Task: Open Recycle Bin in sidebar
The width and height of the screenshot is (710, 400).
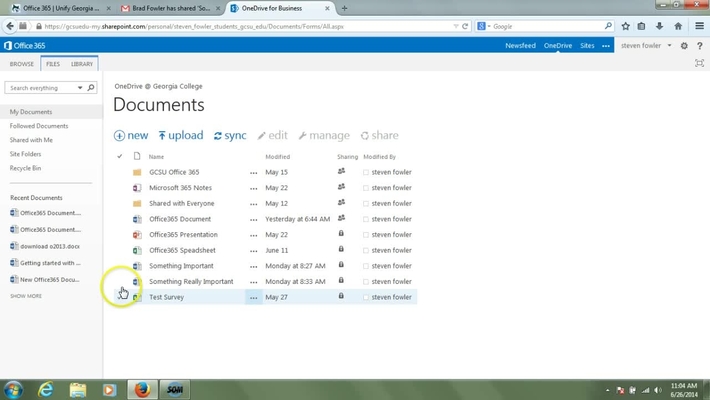Action: pyautogui.click(x=25, y=168)
